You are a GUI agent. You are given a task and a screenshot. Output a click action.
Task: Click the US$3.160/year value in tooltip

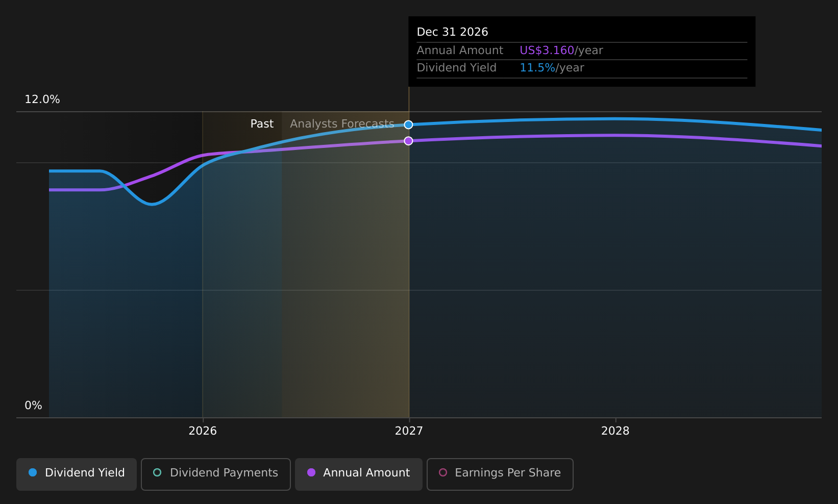(561, 51)
